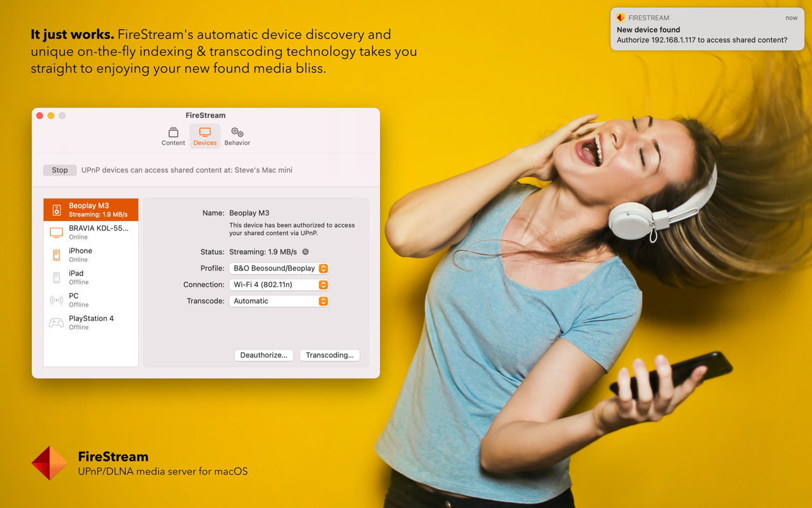Screen dimensions: 812x508
Task: Expand the Transcode Automatic dropdown
Action: point(278,301)
